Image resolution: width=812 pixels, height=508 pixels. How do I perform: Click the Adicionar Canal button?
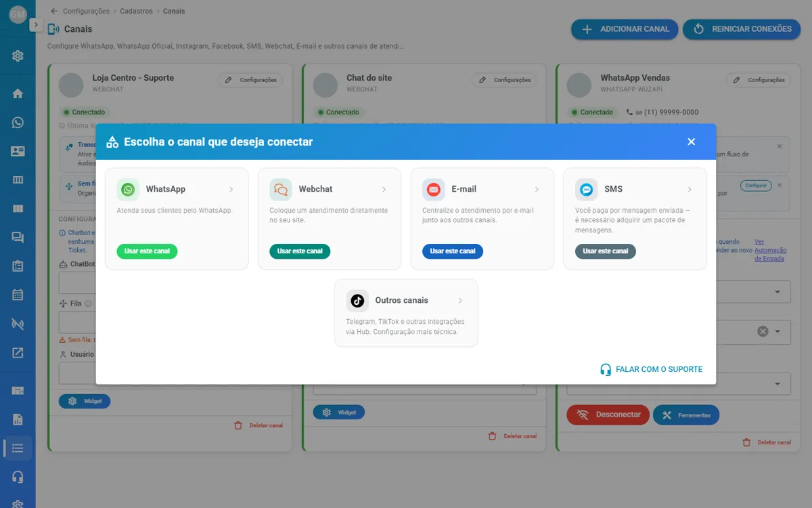coord(625,29)
